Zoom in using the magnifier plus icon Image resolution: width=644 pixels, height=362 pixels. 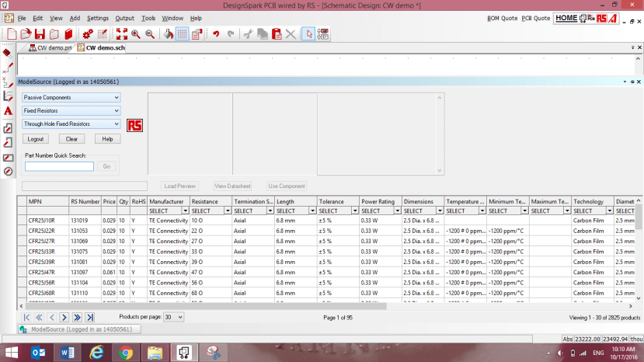coord(135,34)
